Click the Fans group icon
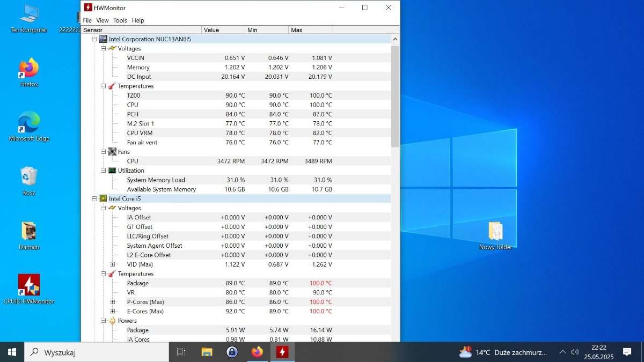 pos(112,152)
